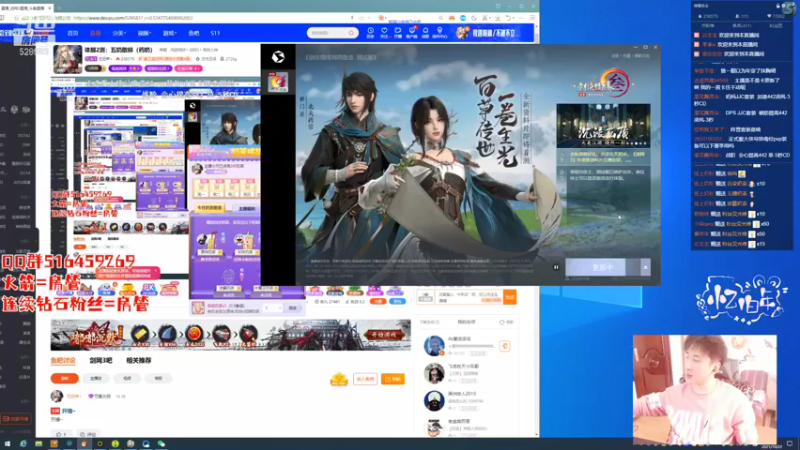The width and height of the screenshot is (800, 450).
Task: Open the follow heart icon in header
Action: [x=384, y=33]
